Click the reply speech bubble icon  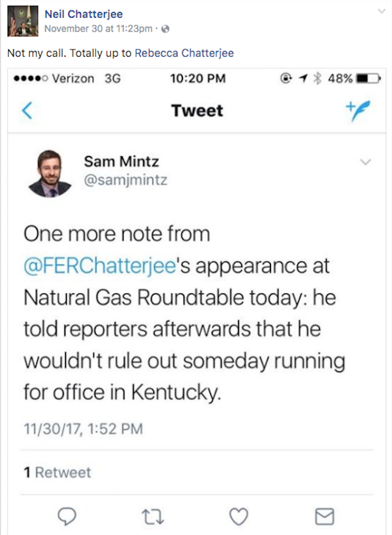click(67, 515)
